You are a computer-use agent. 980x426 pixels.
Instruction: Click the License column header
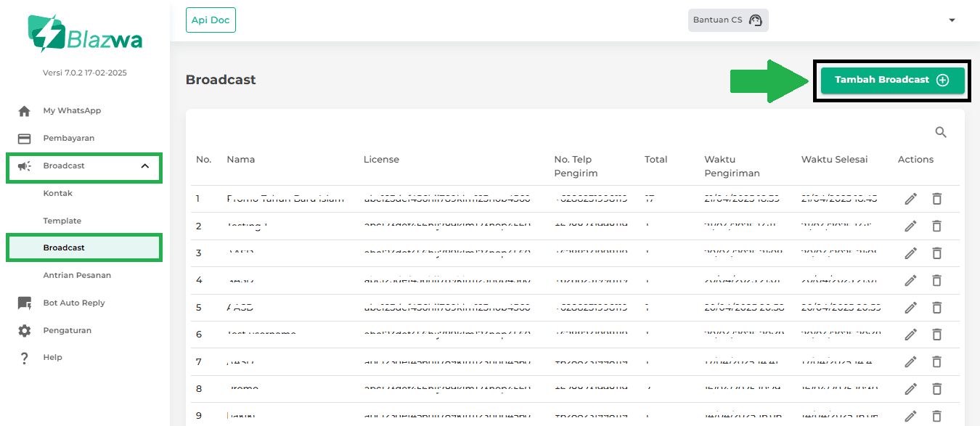pyautogui.click(x=381, y=160)
